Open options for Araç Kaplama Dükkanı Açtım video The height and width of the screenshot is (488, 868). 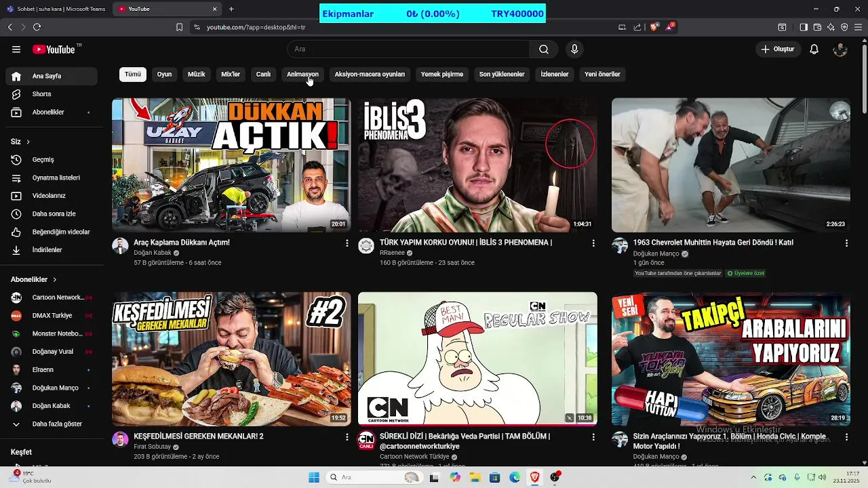[347, 243]
